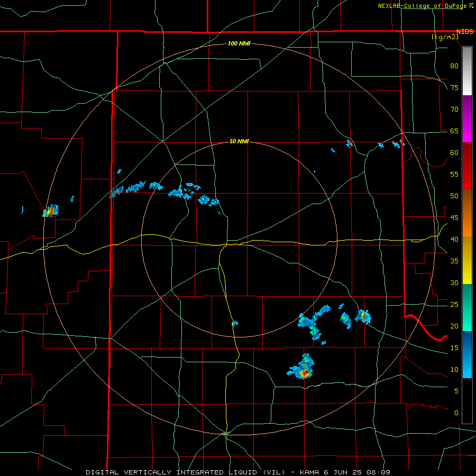Click the legend value 80

[454, 66]
